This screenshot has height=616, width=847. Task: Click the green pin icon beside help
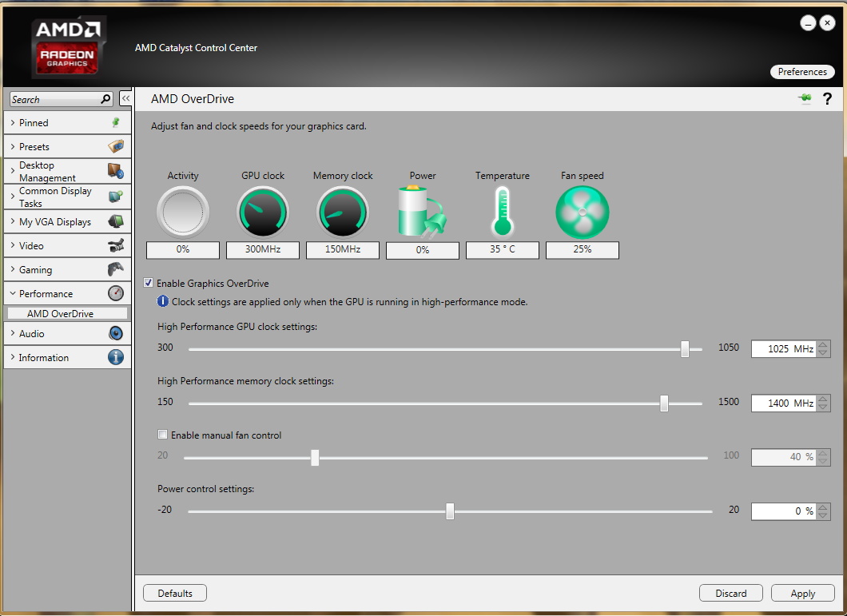pyautogui.click(x=805, y=98)
